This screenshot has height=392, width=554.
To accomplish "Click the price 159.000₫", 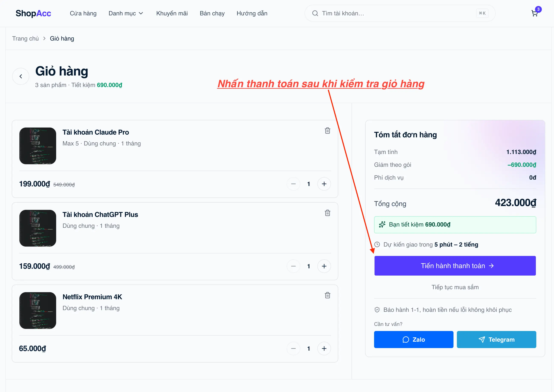I will (x=35, y=266).
